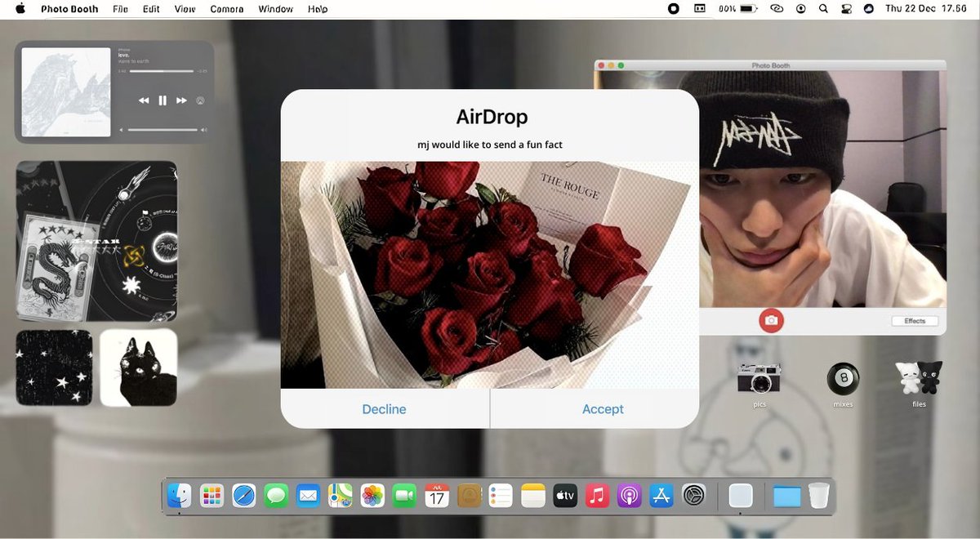Click the Spotlight search icon in menu bar

[x=823, y=9]
